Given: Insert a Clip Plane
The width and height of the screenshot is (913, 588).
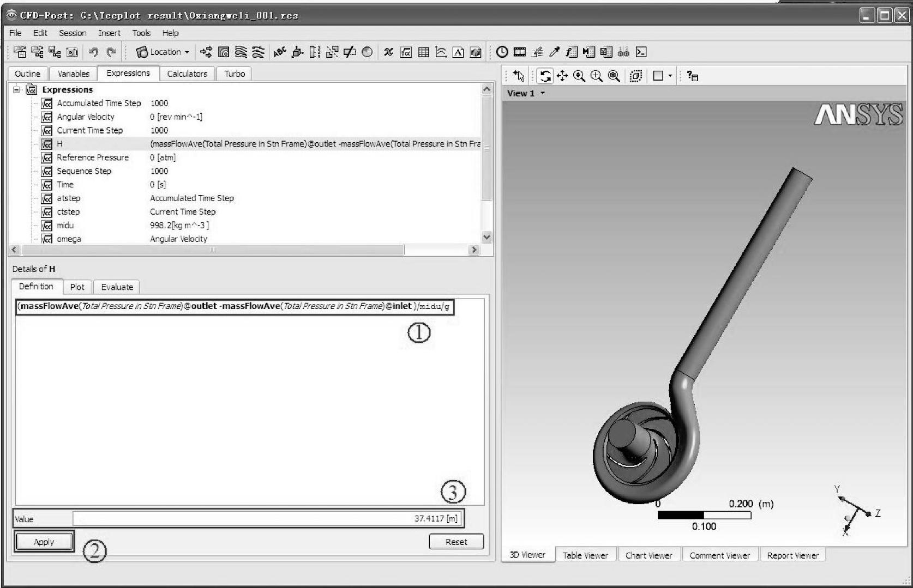Looking at the screenshot, I should [x=350, y=52].
